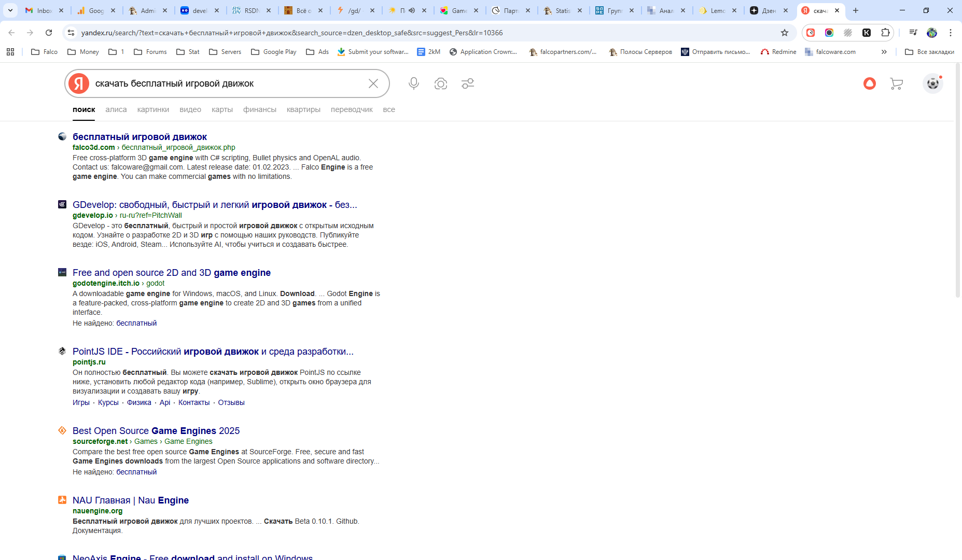Image resolution: width=962 pixels, height=560 pixels.
Task: Open the shopping cart icon
Action: coord(896,83)
